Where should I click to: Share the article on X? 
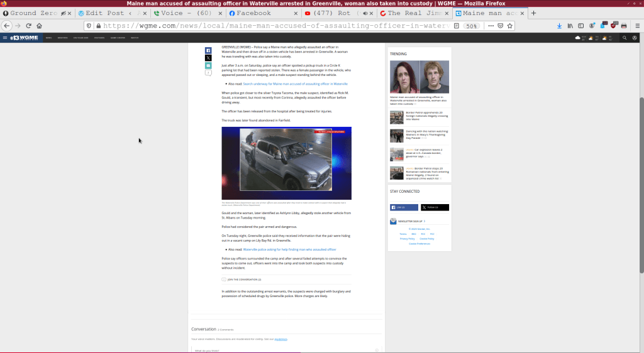coord(208,58)
